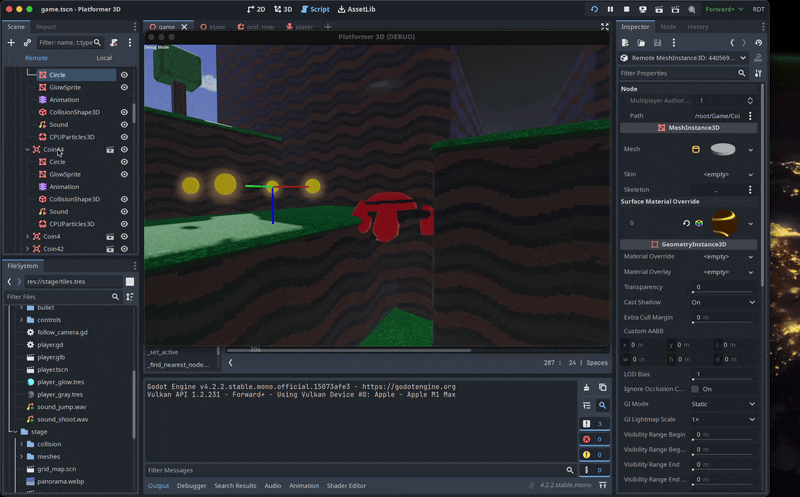
Task: Open the GI Mode dropdown
Action: (x=720, y=404)
